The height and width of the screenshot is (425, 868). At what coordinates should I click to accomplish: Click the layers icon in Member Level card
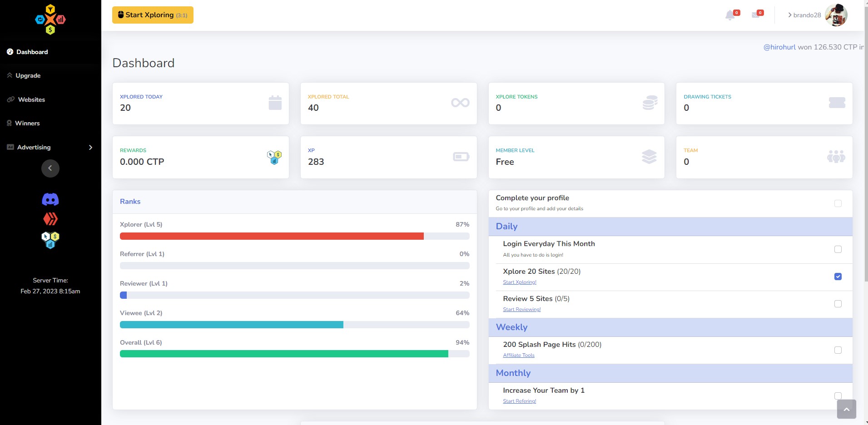(x=649, y=157)
